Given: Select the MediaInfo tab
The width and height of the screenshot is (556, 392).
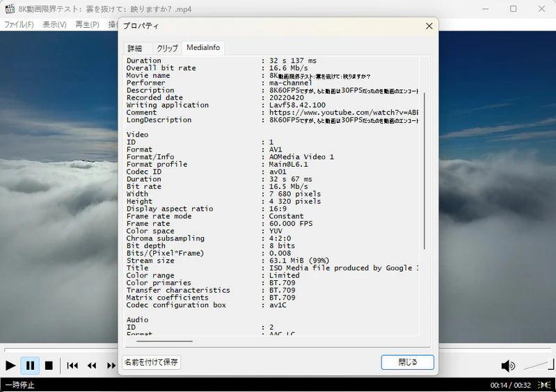Looking at the screenshot, I should (x=203, y=48).
